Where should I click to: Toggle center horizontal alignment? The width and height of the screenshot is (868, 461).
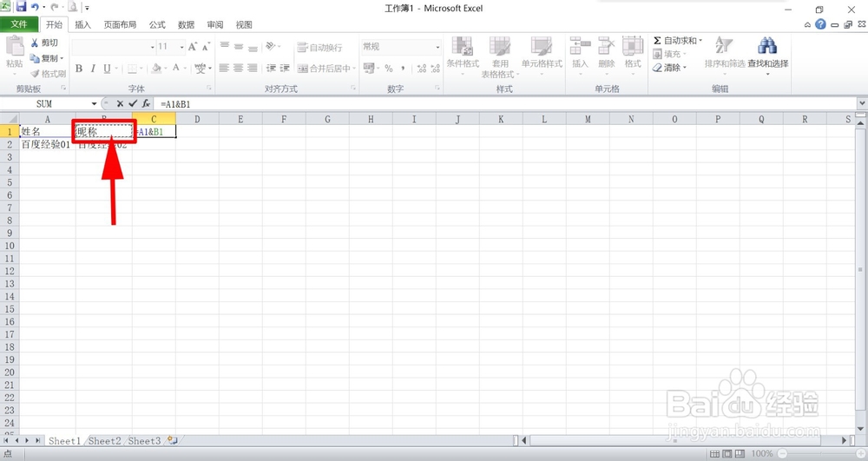[x=238, y=68]
